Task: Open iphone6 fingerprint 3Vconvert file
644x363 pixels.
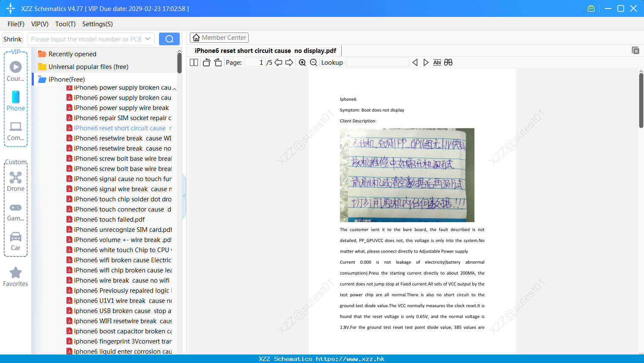Action: [x=119, y=341]
